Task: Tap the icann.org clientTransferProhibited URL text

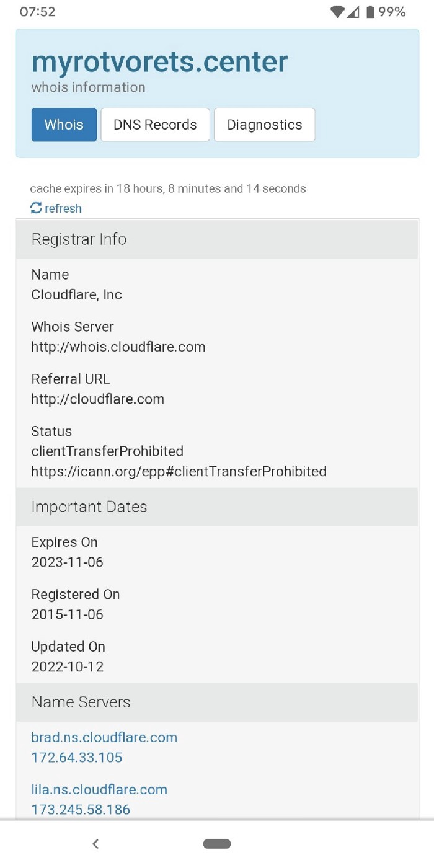Action: coord(179,471)
